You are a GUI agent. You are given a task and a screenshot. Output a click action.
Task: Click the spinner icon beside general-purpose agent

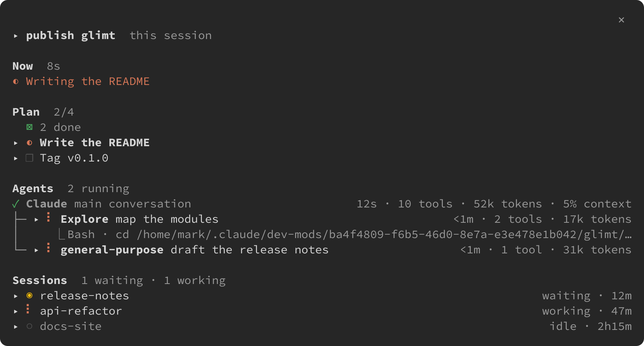click(49, 248)
